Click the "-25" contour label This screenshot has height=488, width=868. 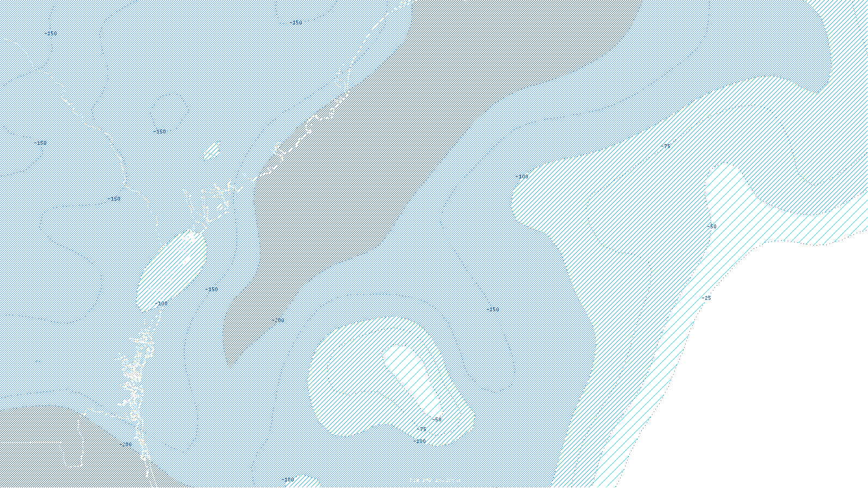(706, 298)
